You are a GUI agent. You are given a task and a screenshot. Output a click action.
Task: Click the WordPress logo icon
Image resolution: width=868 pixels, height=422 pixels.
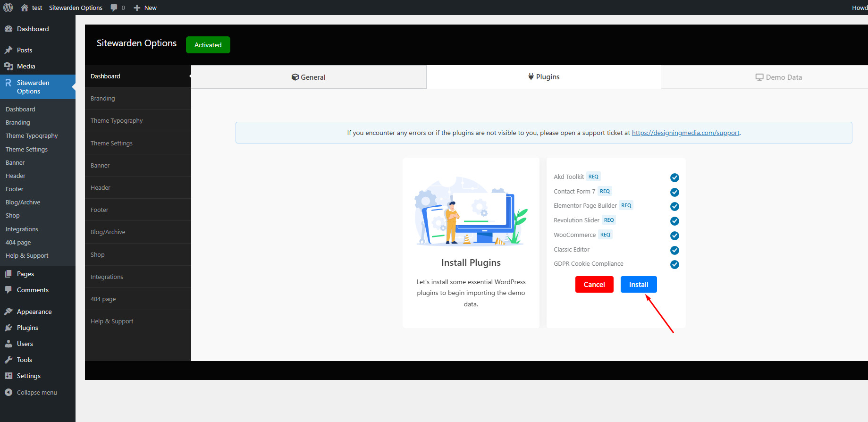[x=8, y=8]
